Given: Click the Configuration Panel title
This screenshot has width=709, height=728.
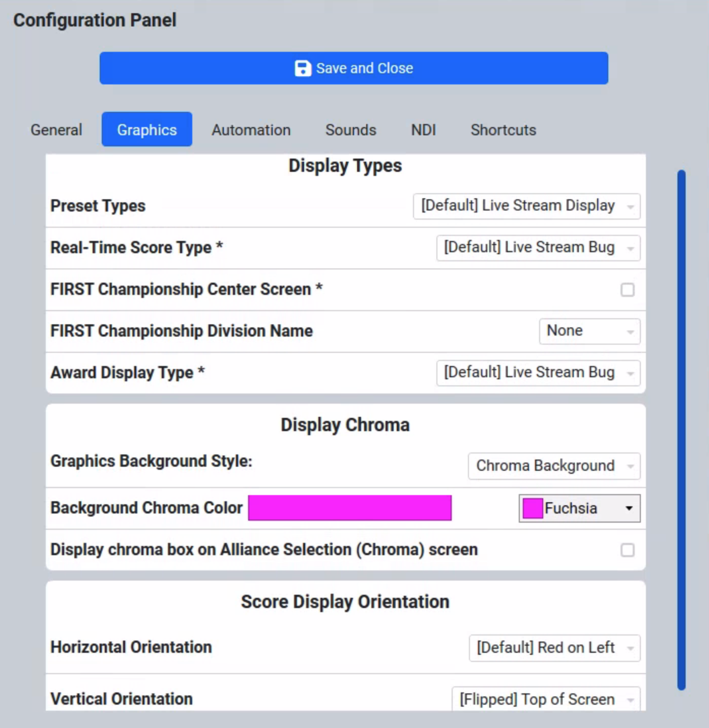Looking at the screenshot, I should (x=95, y=20).
